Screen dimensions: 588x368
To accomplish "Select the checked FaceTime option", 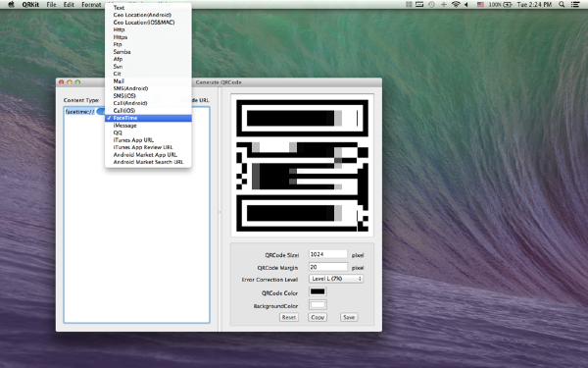I will (x=148, y=118).
